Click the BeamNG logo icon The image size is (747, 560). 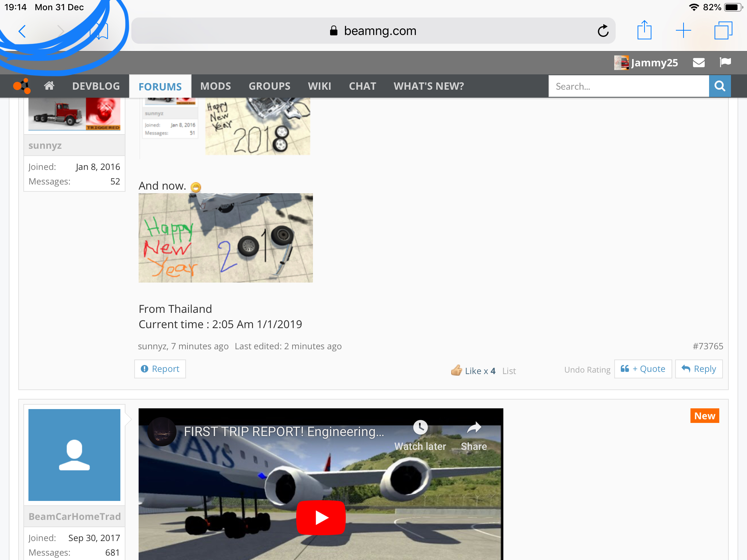click(22, 86)
